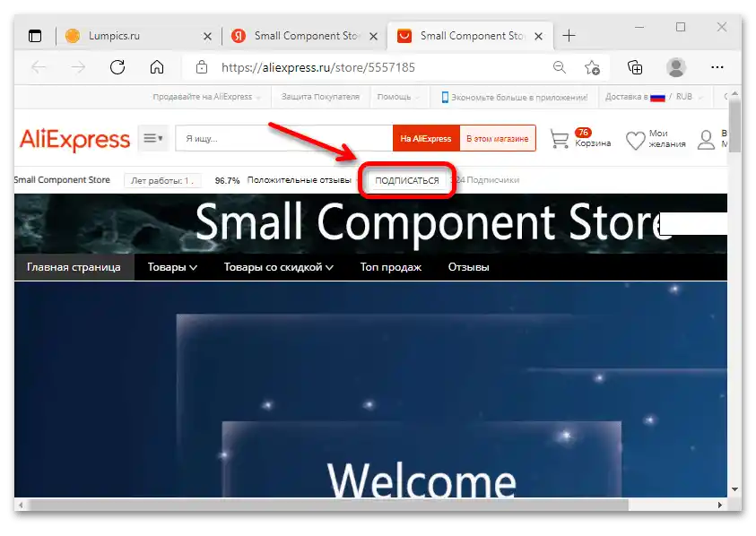
Task: Go to AliExpress home via logo
Action: coord(74,139)
